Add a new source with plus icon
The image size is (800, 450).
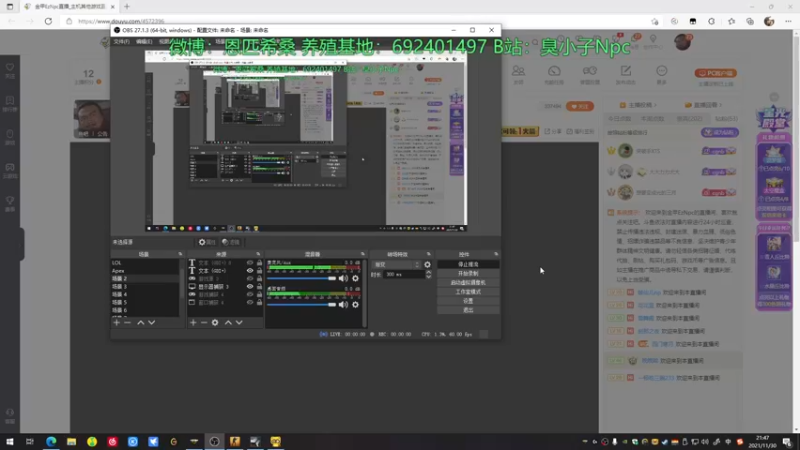pyautogui.click(x=193, y=322)
